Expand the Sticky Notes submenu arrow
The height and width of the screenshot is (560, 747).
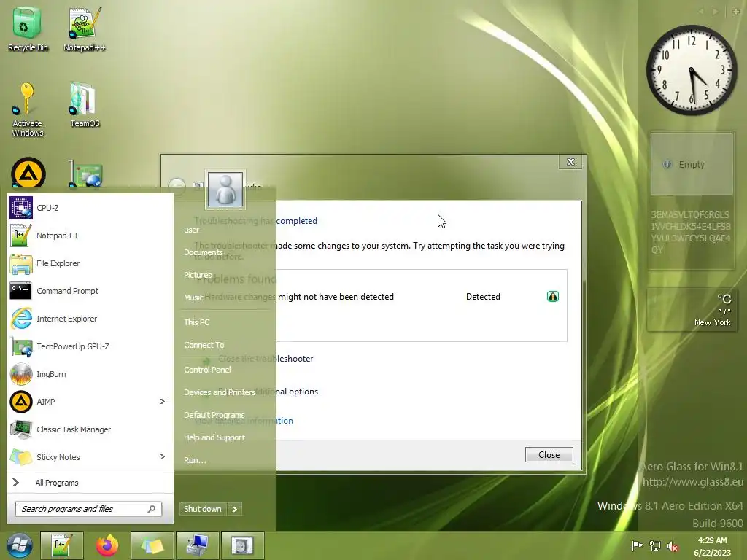click(163, 457)
